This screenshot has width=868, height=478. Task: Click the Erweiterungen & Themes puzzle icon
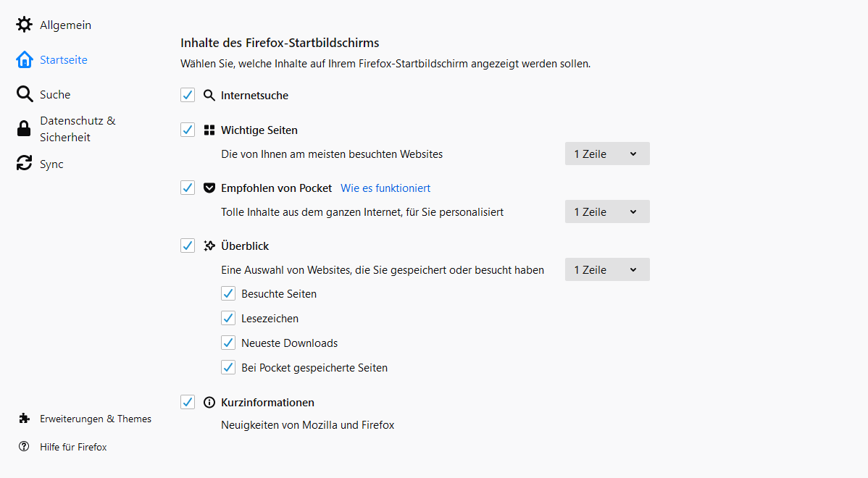click(25, 419)
